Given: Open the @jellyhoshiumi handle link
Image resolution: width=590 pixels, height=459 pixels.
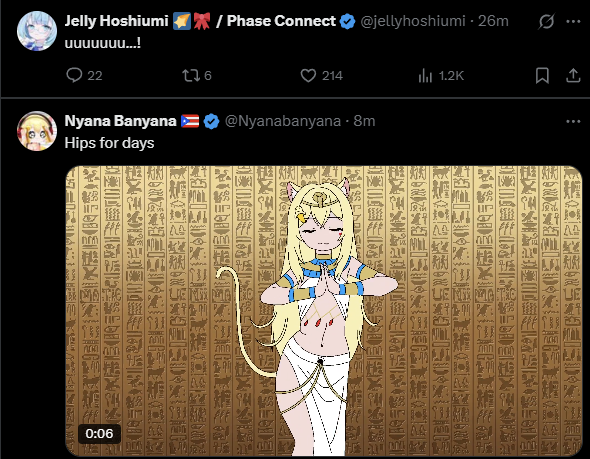Looking at the screenshot, I should (x=413, y=21).
